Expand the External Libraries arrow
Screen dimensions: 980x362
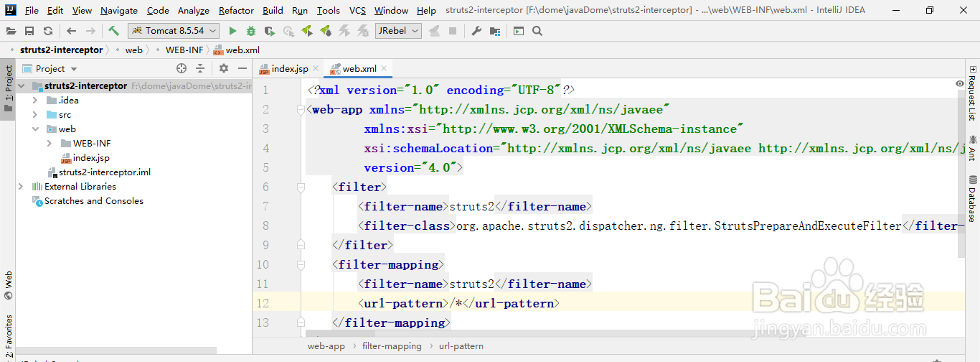coord(22,186)
